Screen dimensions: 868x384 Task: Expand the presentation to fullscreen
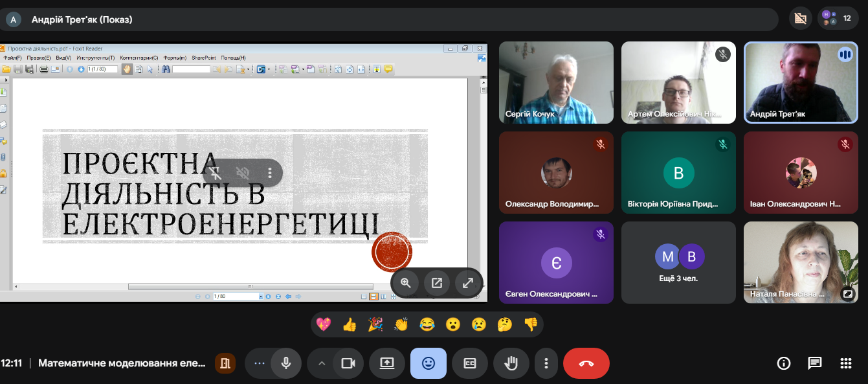(467, 282)
